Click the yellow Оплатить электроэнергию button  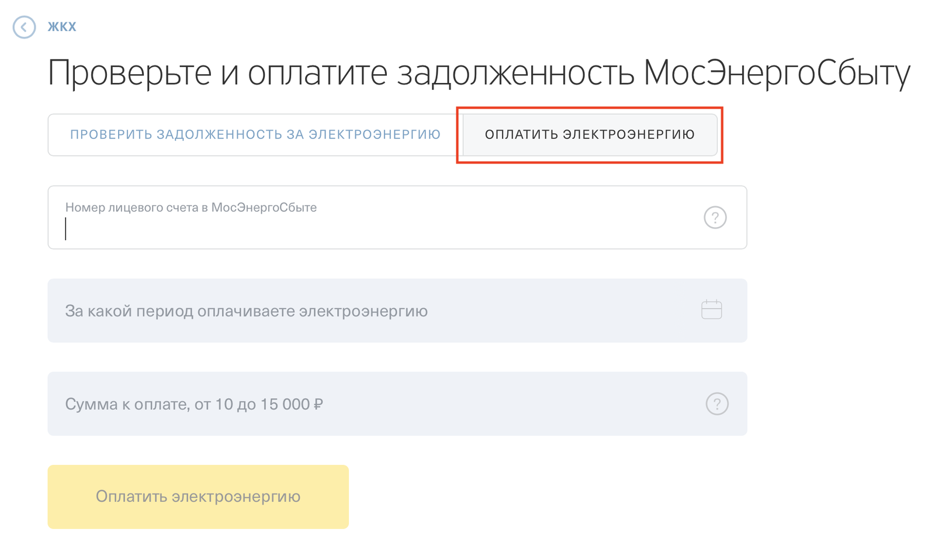(x=198, y=497)
